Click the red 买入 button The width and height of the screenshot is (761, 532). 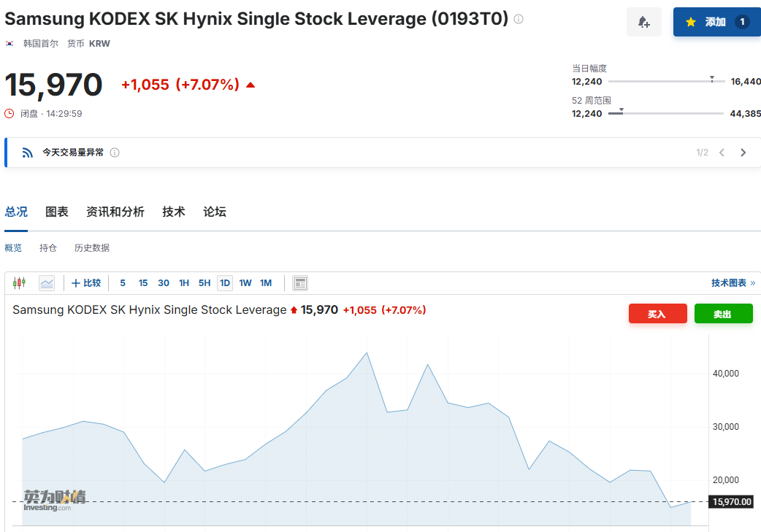tap(657, 314)
